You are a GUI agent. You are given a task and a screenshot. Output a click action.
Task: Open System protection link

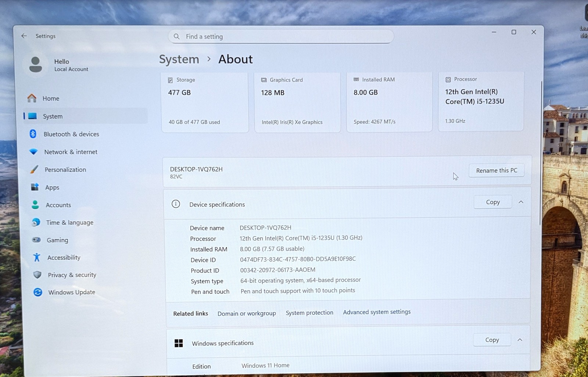309,313
